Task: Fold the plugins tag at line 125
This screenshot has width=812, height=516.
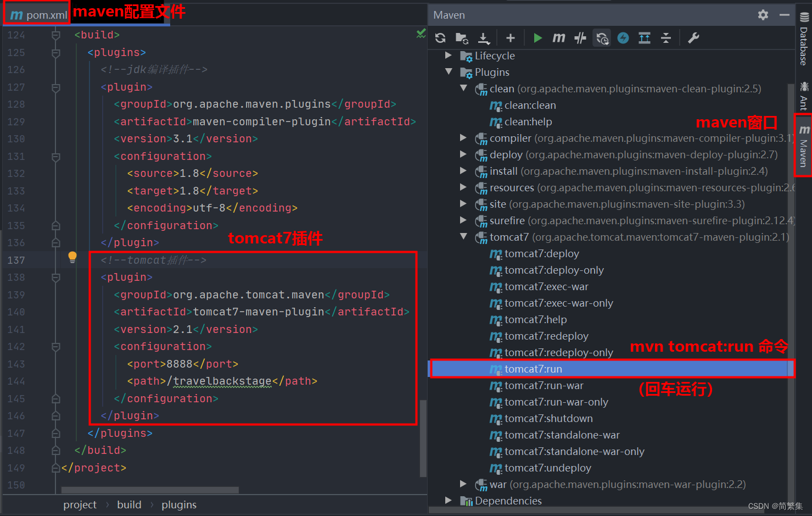Action: pos(55,53)
